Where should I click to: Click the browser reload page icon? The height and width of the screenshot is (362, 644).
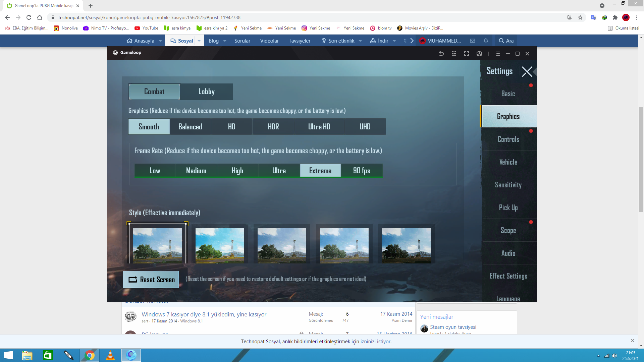tap(29, 17)
